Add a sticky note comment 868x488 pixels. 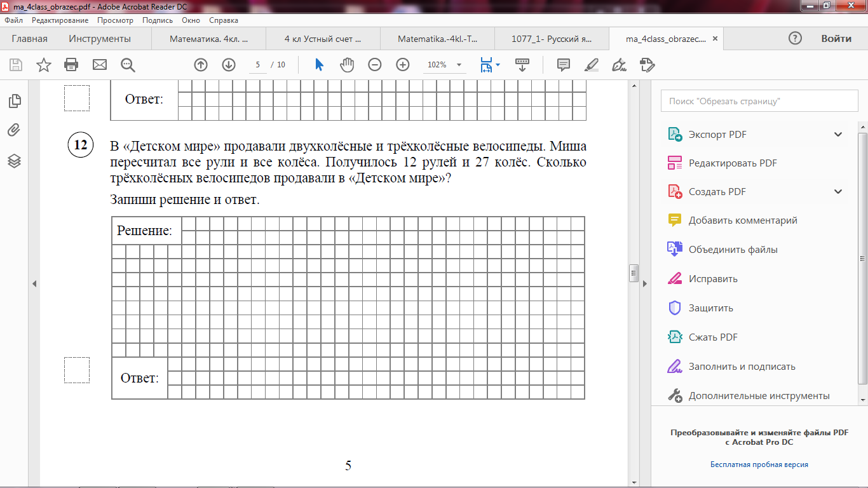[x=563, y=64]
